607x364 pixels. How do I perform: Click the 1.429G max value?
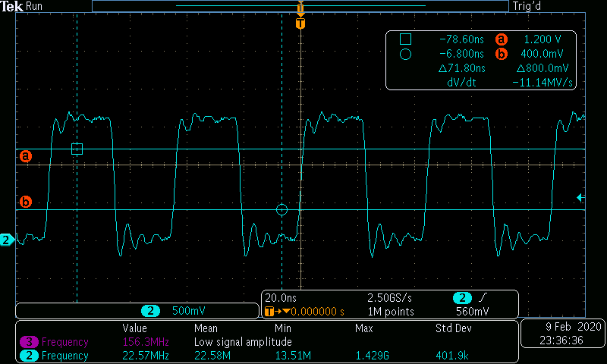point(372,356)
